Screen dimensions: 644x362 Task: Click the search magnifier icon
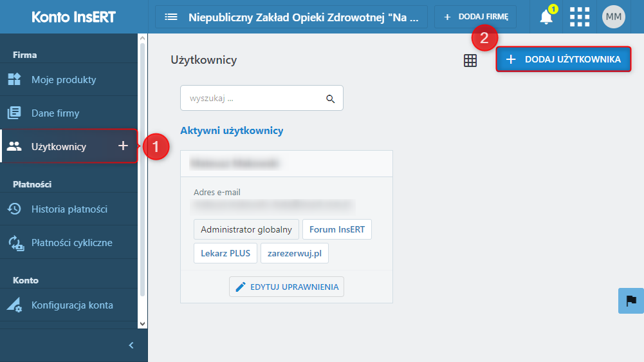[x=330, y=99]
